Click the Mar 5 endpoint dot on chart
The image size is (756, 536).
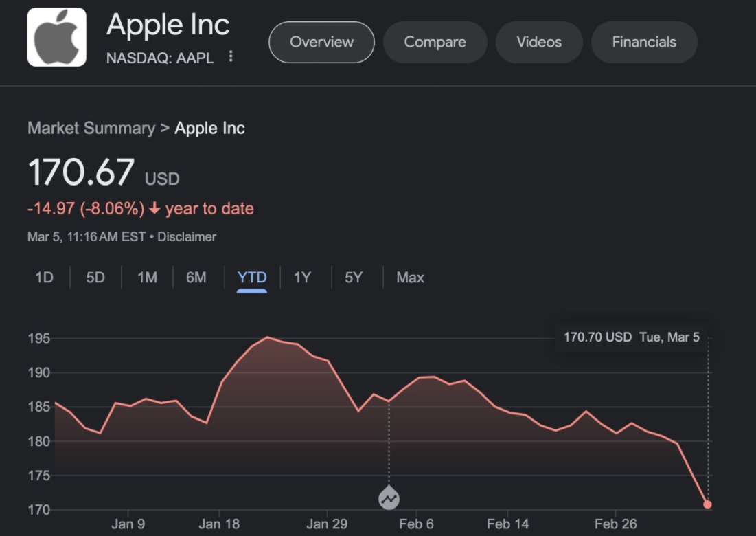coord(707,504)
